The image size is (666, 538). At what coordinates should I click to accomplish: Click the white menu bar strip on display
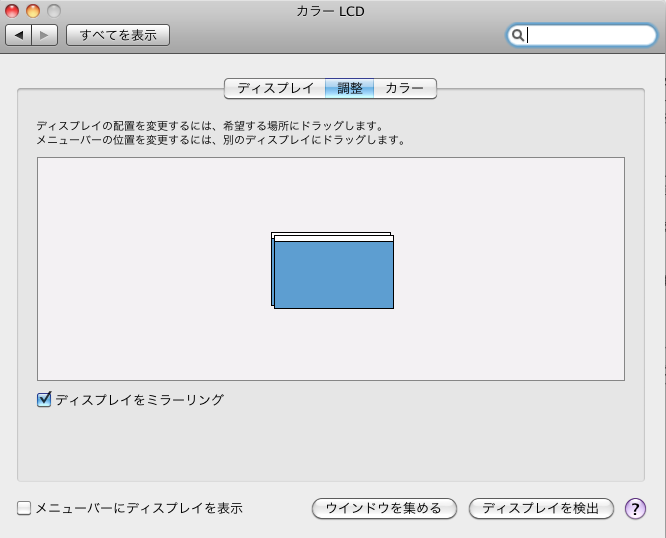tap(334, 238)
